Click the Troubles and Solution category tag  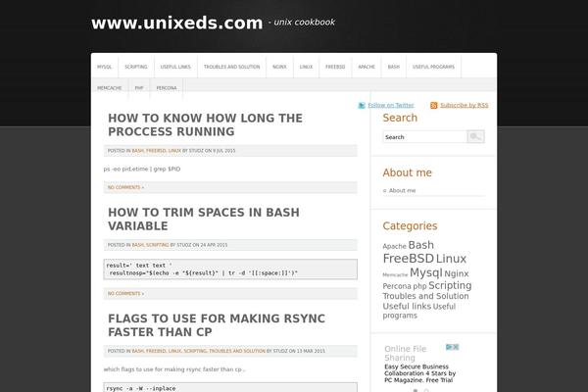(425, 296)
